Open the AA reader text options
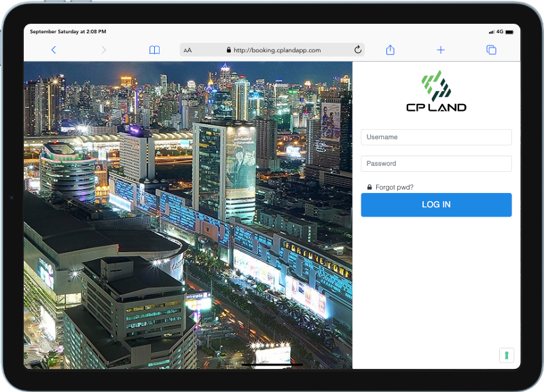Image resolution: width=544 pixels, height=392 pixels. (x=188, y=50)
